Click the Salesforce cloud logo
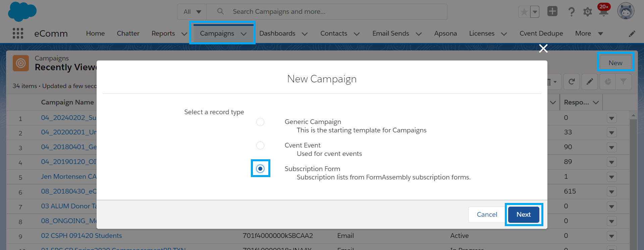Screen dimensions: 644x250 point(22,11)
